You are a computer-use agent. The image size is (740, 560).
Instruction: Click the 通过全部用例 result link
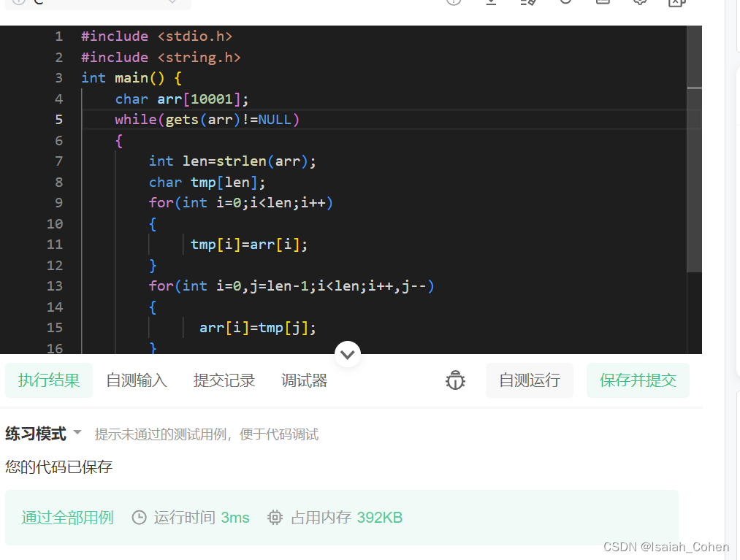pyautogui.click(x=67, y=517)
